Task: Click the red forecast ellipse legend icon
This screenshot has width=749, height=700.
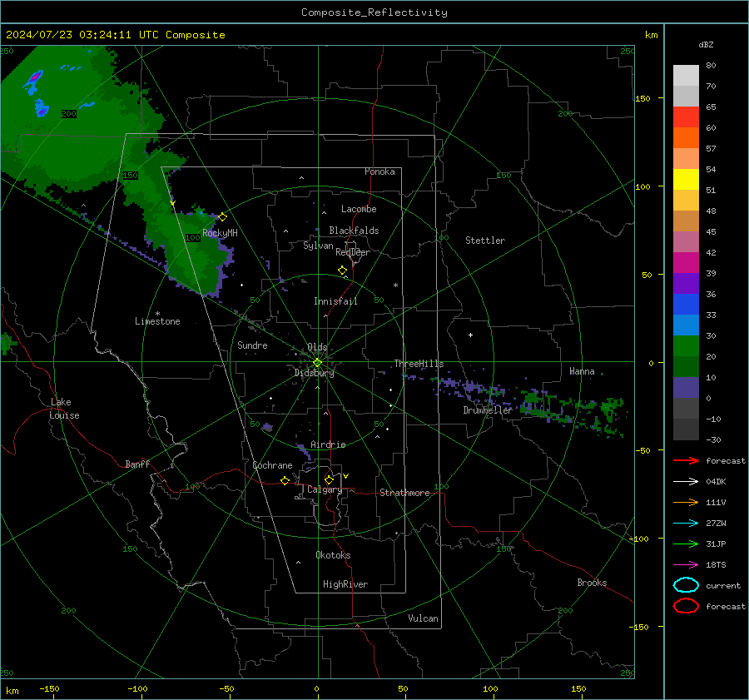Action: tap(686, 606)
